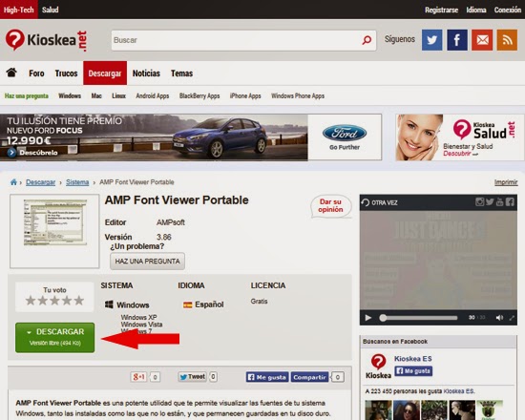The height and width of the screenshot is (420, 525).
Task: Click the Ford Focus banner ad
Action: [191, 137]
